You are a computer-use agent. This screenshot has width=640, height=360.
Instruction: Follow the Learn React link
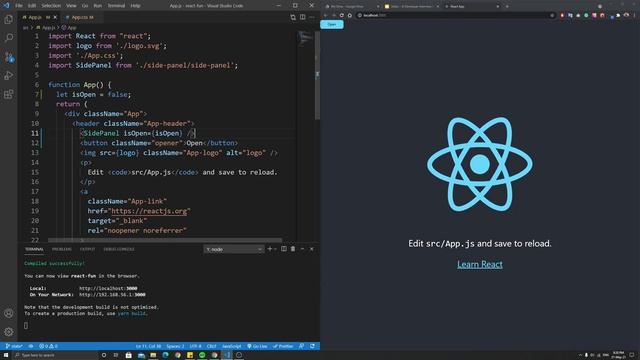coord(480,264)
